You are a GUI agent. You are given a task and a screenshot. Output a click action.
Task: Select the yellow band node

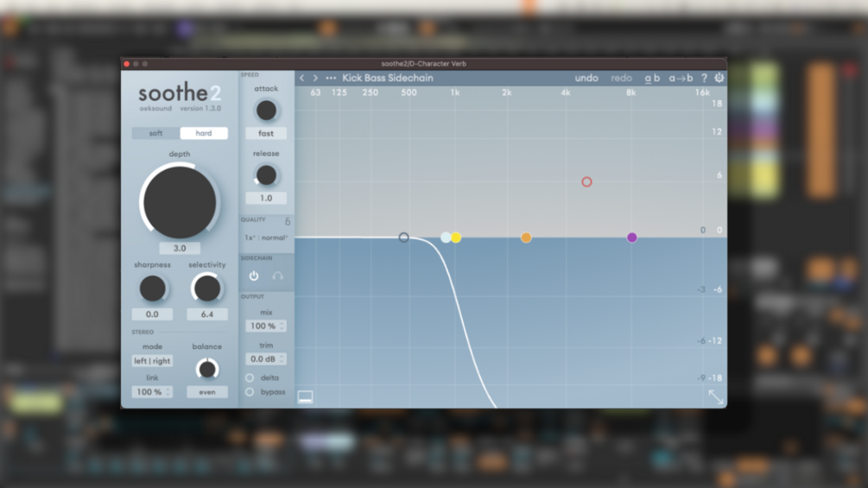pyautogui.click(x=456, y=238)
